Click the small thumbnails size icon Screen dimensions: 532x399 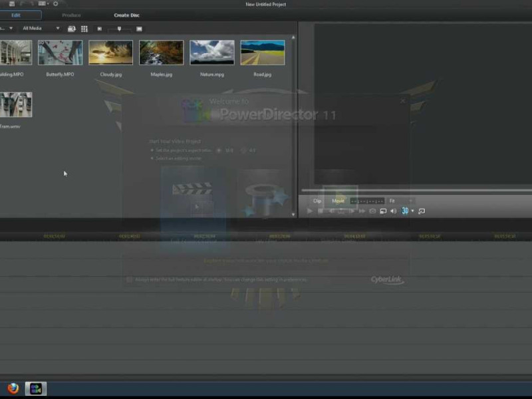tap(99, 29)
